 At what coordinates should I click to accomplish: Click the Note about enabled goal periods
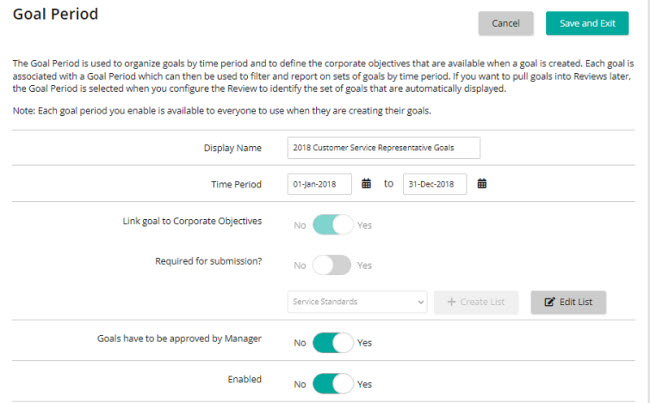click(222, 111)
